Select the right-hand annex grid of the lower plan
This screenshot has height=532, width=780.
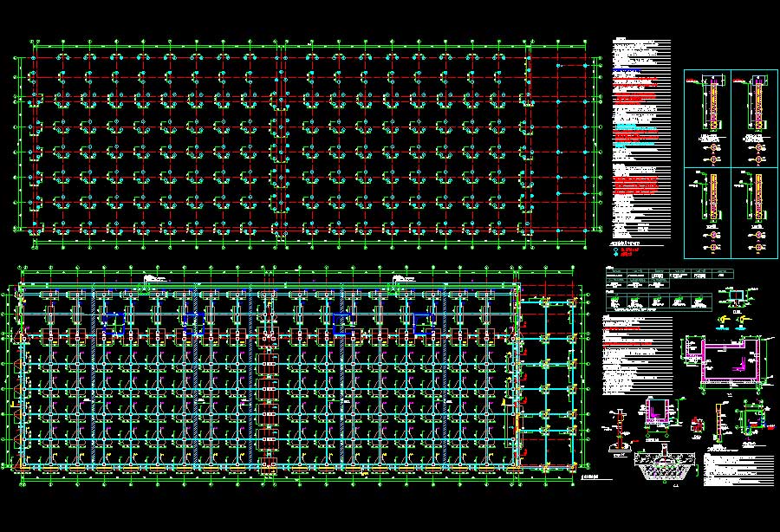(x=547, y=384)
